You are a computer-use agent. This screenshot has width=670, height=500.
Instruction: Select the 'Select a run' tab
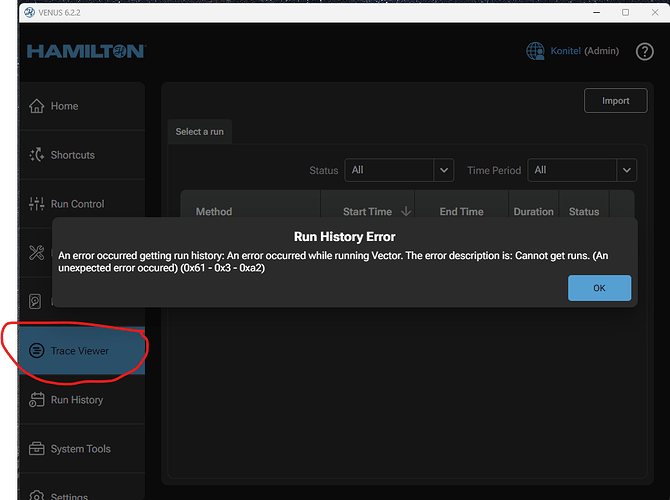200,132
